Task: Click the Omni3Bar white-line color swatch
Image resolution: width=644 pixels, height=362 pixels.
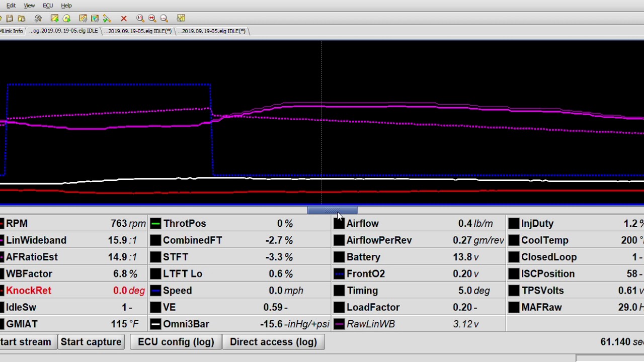Action: (155, 324)
